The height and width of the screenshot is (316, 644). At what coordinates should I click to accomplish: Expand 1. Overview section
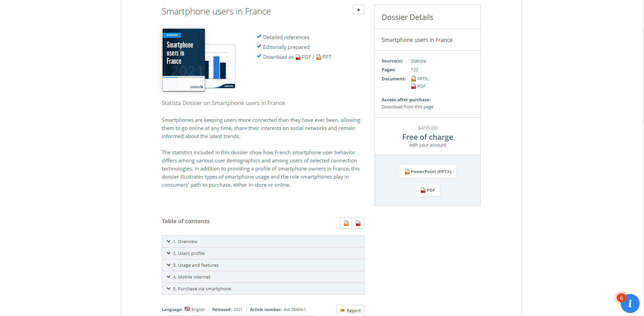click(263, 241)
